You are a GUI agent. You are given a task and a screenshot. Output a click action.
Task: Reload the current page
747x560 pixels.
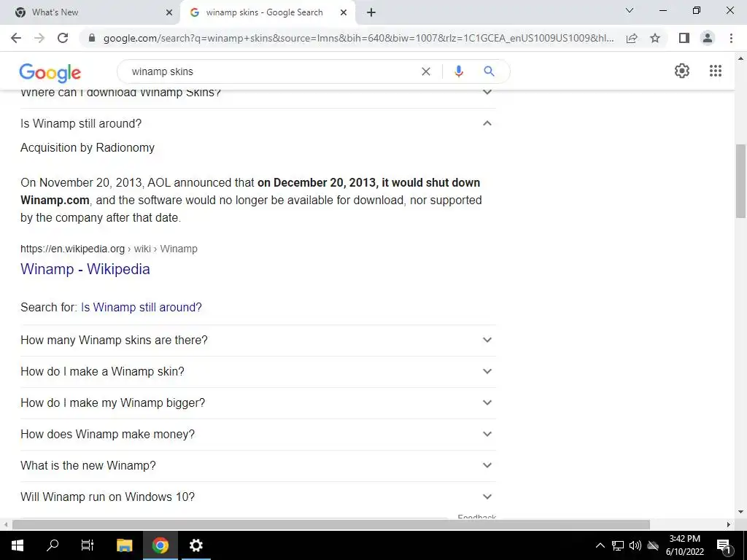pyautogui.click(x=63, y=38)
